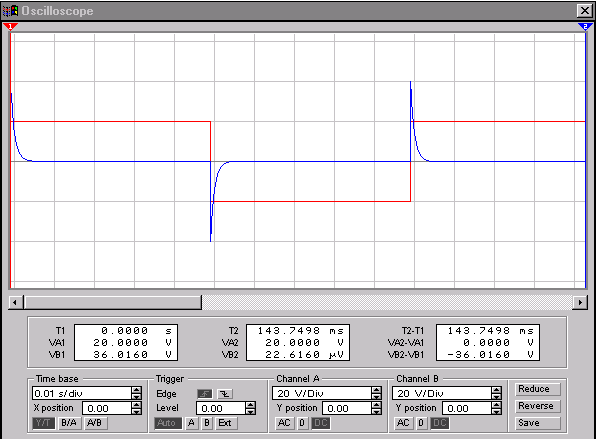
Task: Click the Reduce button
Action: (537, 389)
